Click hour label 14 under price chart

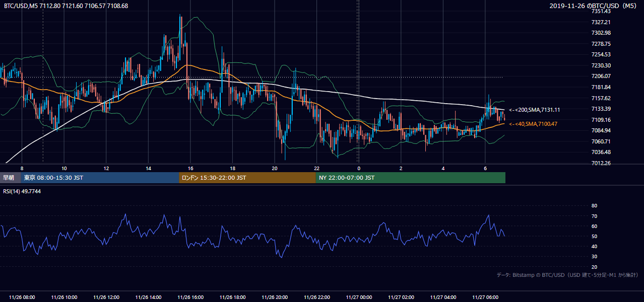(x=148, y=168)
